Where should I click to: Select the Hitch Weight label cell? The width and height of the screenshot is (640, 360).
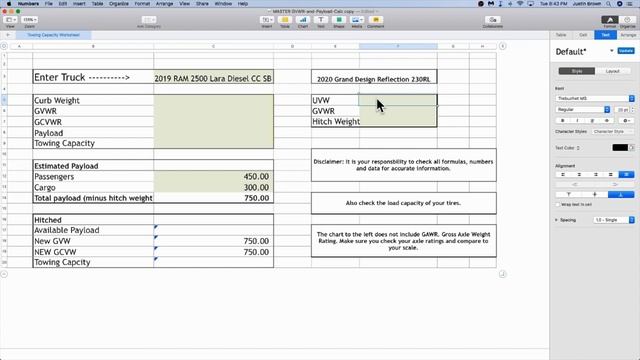[x=336, y=122]
